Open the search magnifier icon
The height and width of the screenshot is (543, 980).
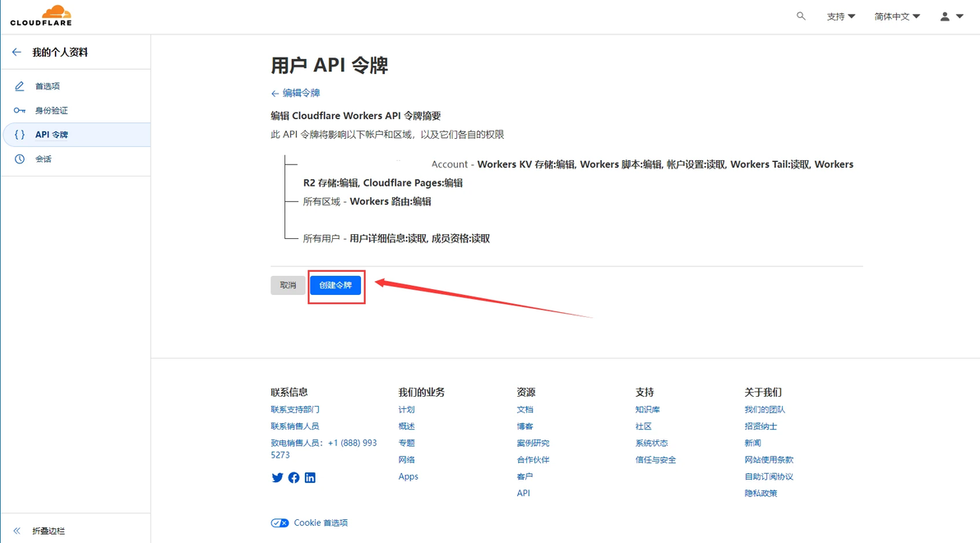[x=801, y=16]
